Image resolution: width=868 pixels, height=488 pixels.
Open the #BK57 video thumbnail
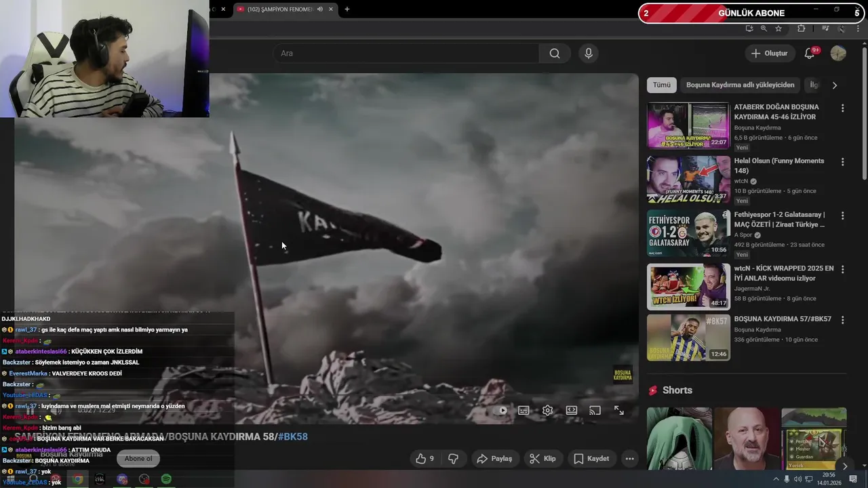click(688, 338)
